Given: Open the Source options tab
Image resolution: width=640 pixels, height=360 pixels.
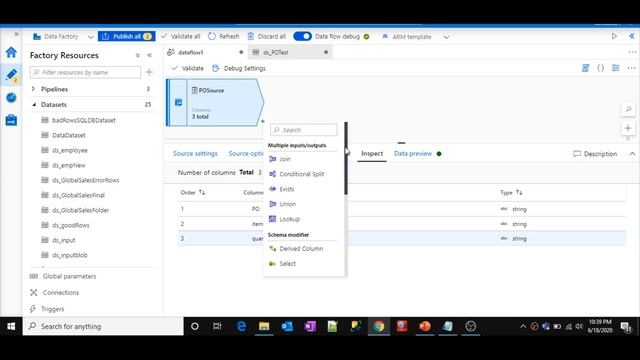Looking at the screenshot, I should pyautogui.click(x=246, y=153).
